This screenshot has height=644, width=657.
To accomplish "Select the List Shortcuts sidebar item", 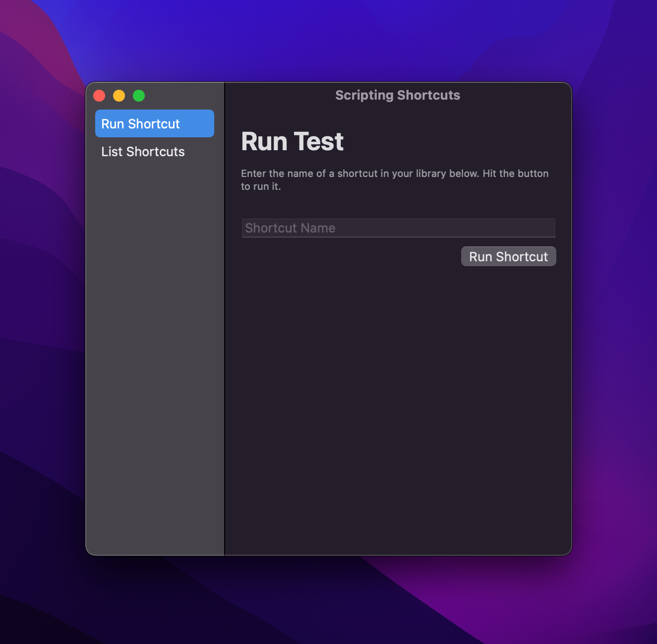I will tap(143, 151).
